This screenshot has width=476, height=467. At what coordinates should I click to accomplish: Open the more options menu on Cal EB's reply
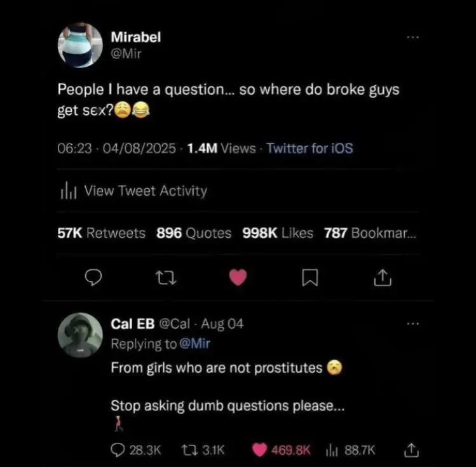click(x=413, y=324)
